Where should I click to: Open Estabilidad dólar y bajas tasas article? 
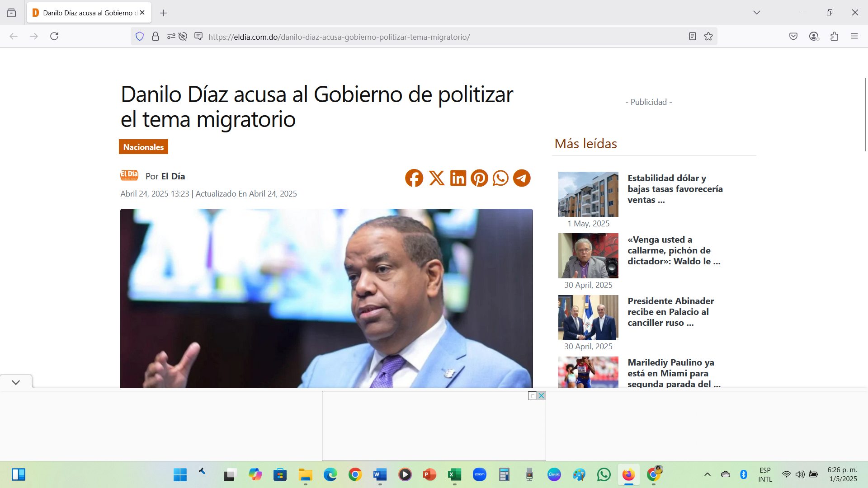tap(675, 189)
